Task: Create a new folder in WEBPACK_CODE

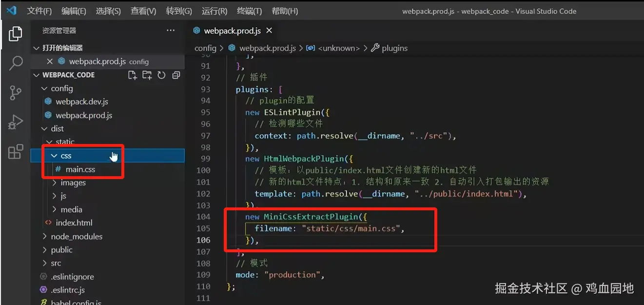Action: 147,75
